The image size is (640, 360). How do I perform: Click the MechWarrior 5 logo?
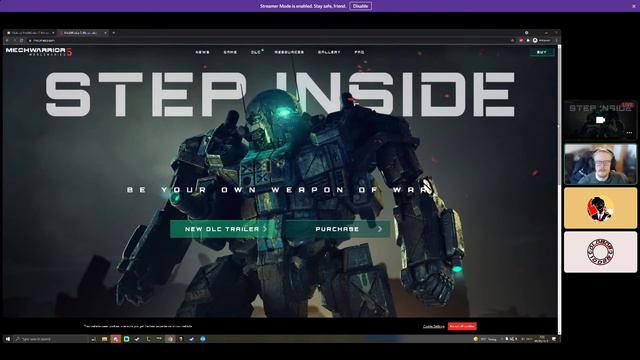(39, 51)
